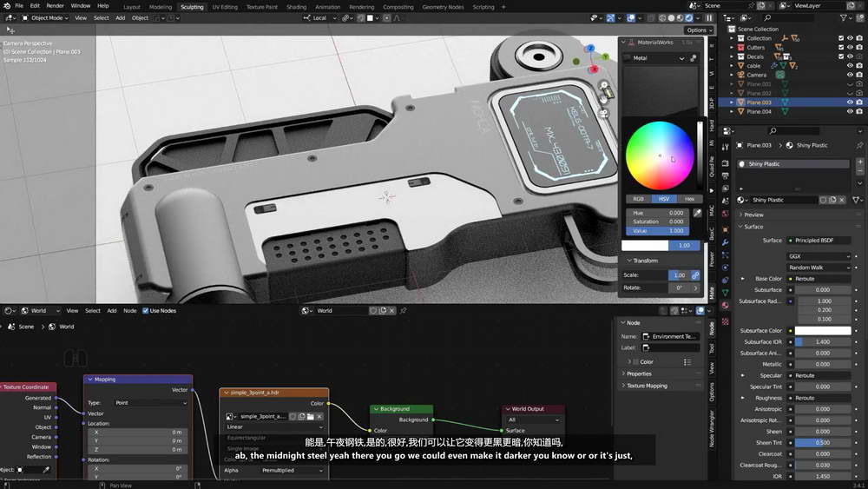The image size is (868, 489).
Task: Switch to solid viewport shading icon
Action: pos(671,17)
